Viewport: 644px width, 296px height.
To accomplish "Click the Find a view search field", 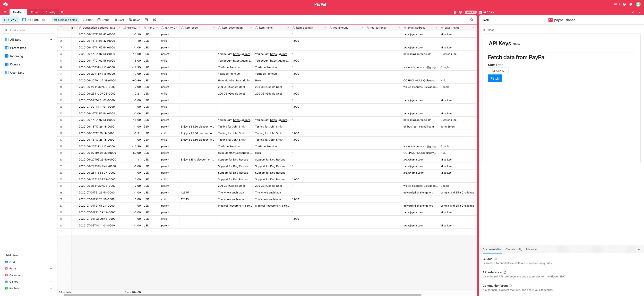I will [x=29, y=30].
